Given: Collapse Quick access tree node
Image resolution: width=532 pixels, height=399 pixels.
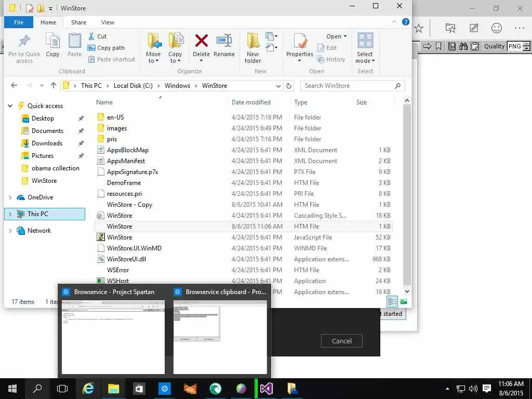Looking at the screenshot, I should point(10,106).
